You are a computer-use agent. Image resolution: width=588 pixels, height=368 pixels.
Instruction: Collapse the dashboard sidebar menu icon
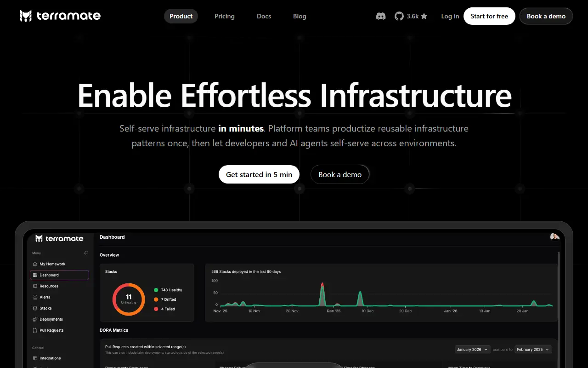(86, 253)
